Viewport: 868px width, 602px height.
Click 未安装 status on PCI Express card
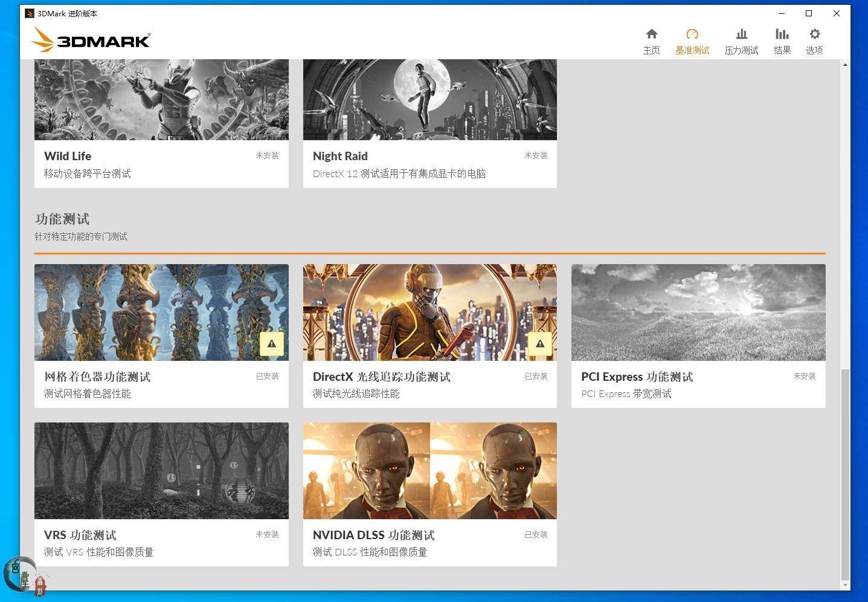[x=804, y=376]
